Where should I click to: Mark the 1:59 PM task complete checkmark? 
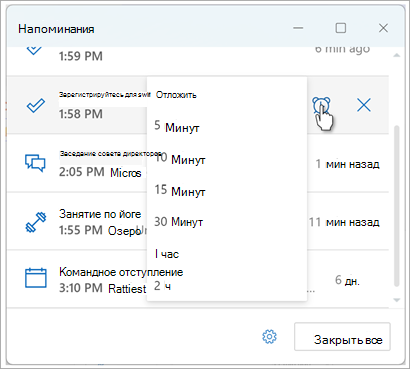pos(34,50)
